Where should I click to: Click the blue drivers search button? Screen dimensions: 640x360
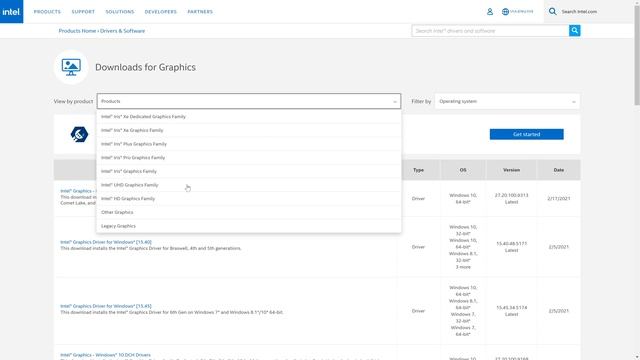(x=575, y=31)
